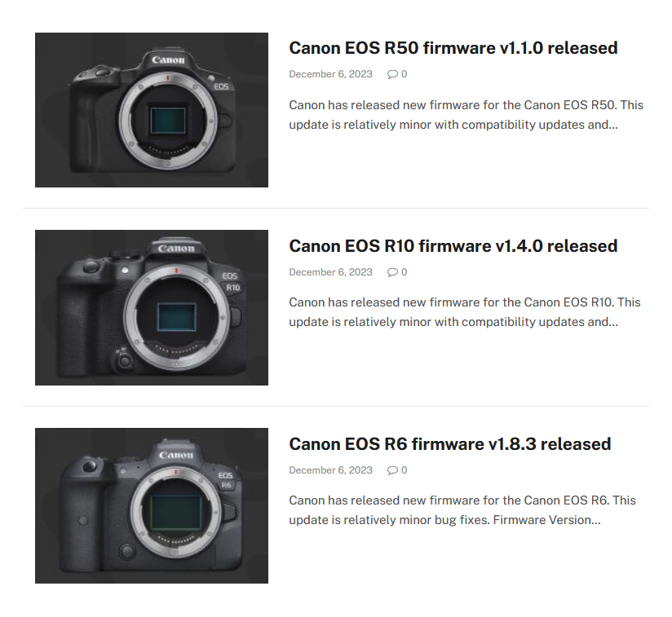The height and width of the screenshot is (617, 672).
Task: Click the R50 excerpt text about compatibility updates
Action: point(466,115)
